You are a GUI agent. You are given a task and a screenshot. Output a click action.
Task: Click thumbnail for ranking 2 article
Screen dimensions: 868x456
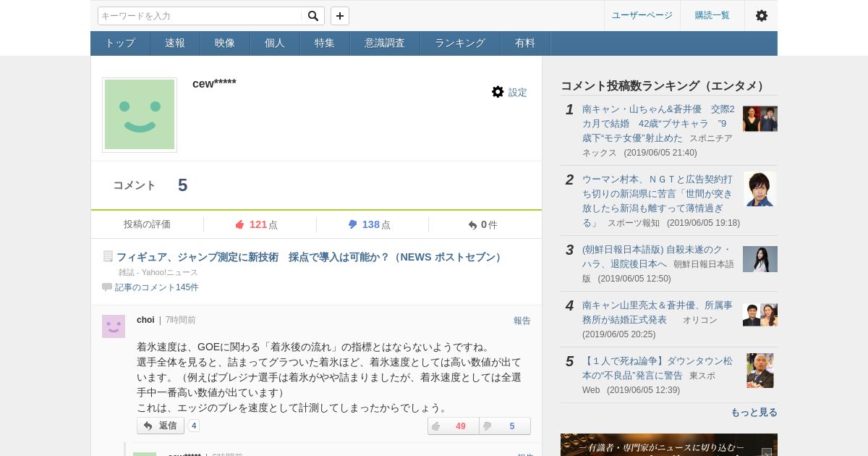pyautogui.click(x=760, y=189)
